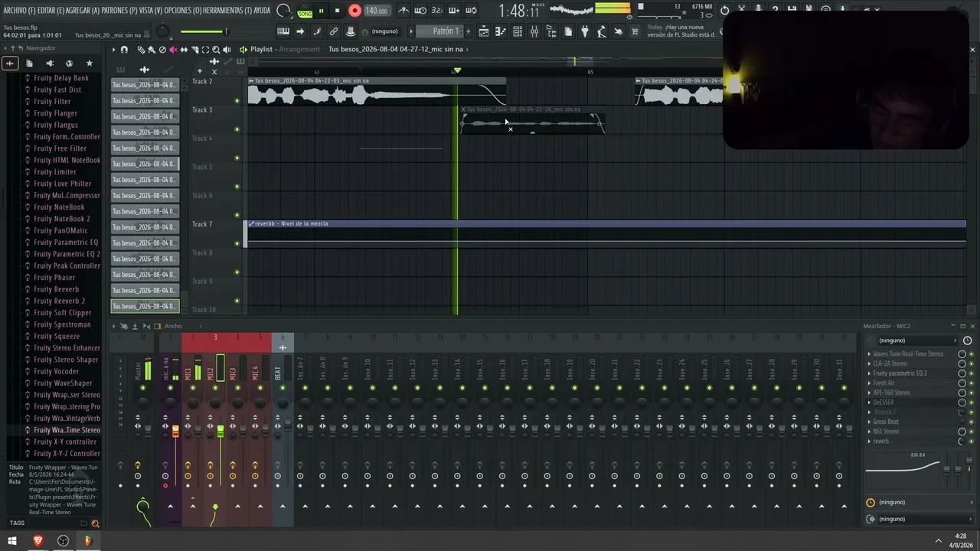Click the mic sin na mixer volume fader
The width and height of the screenshot is (980, 551).
click(175, 432)
